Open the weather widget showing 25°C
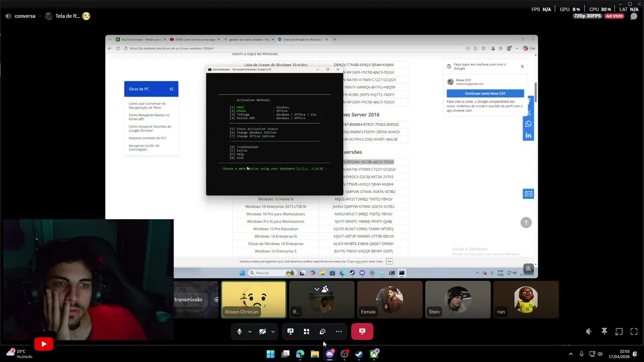Screen dimensions: 644x362 click(x=19, y=353)
